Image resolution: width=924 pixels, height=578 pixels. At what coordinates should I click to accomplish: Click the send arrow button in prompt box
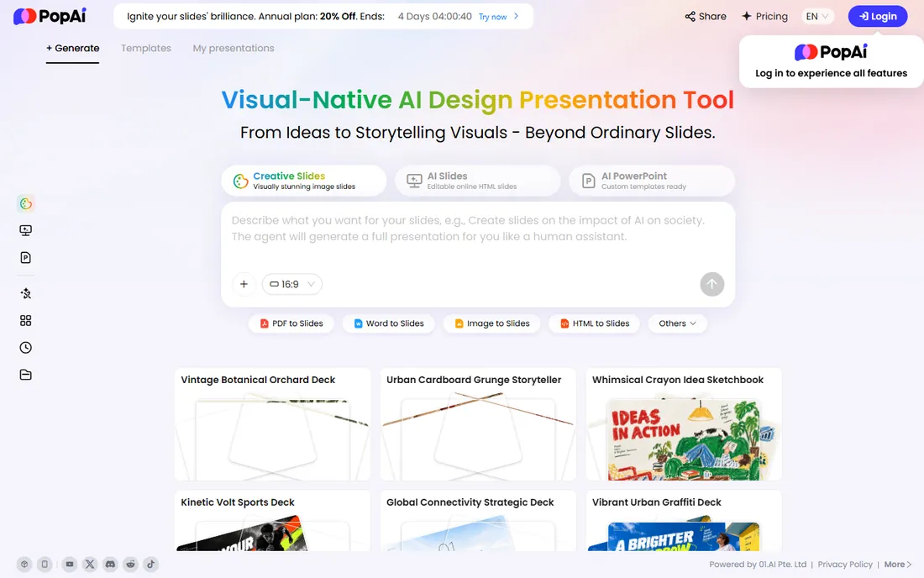click(x=711, y=284)
